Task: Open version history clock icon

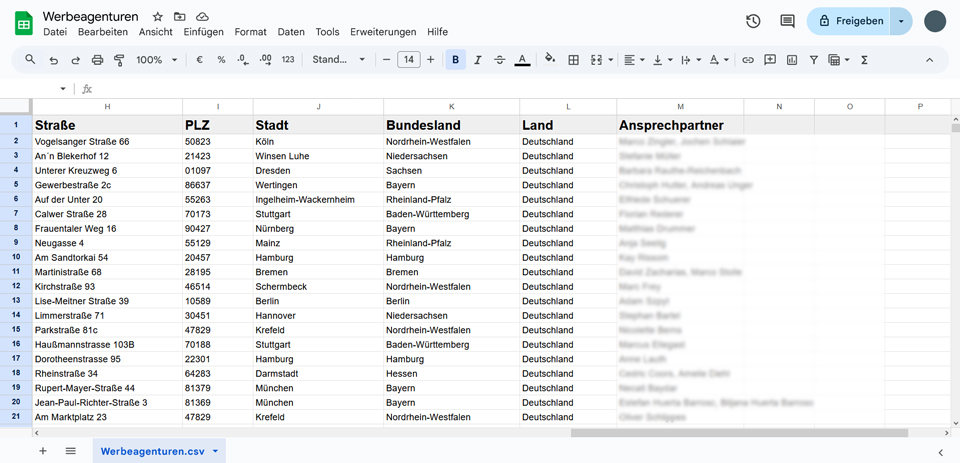Action: [x=753, y=21]
